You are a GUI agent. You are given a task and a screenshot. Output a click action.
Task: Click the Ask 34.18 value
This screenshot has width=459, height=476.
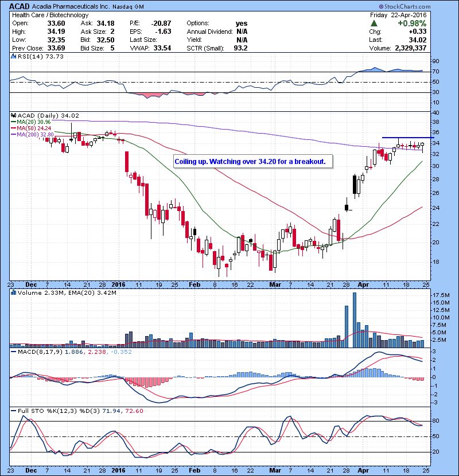click(x=106, y=24)
